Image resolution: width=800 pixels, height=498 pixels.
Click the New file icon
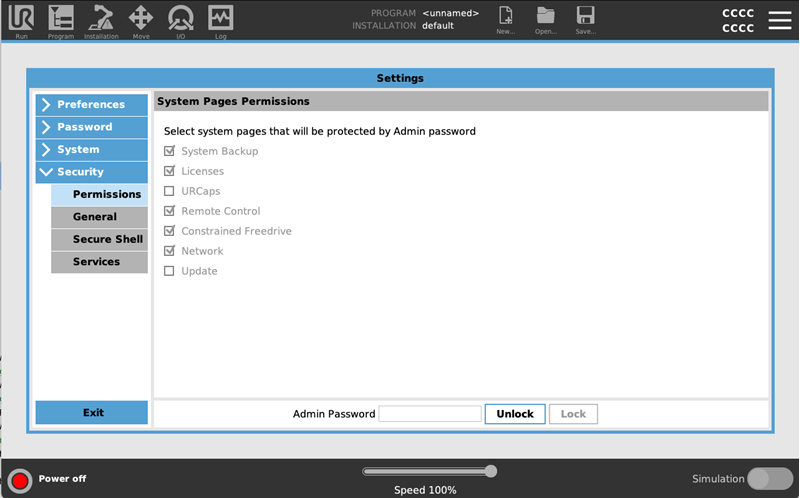click(x=506, y=15)
